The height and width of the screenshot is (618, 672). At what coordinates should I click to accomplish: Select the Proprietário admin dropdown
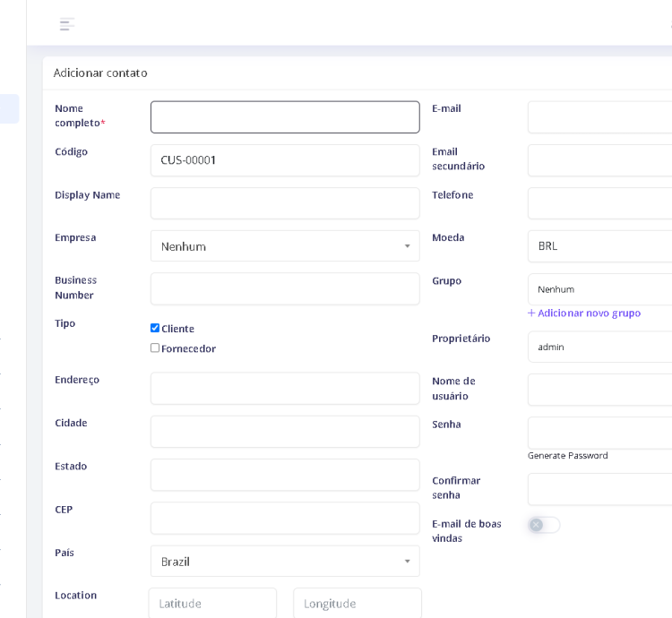[x=600, y=347]
